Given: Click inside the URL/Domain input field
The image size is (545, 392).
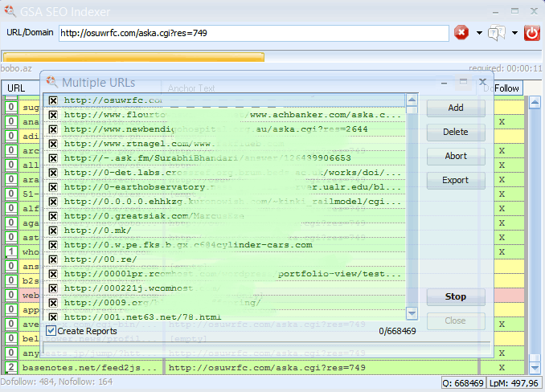Looking at the screenshot, I should coord(253,33).
